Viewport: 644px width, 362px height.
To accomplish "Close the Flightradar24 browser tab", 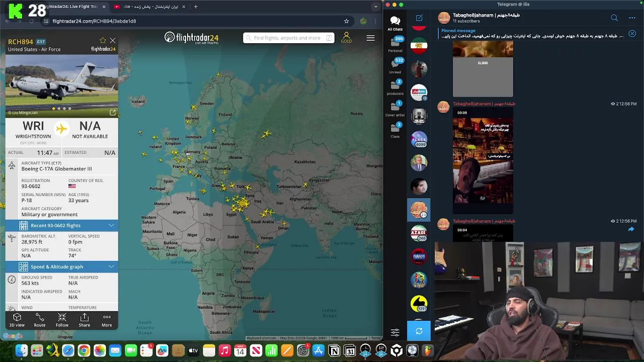I will pyautogui.click(x=104, y=7).
